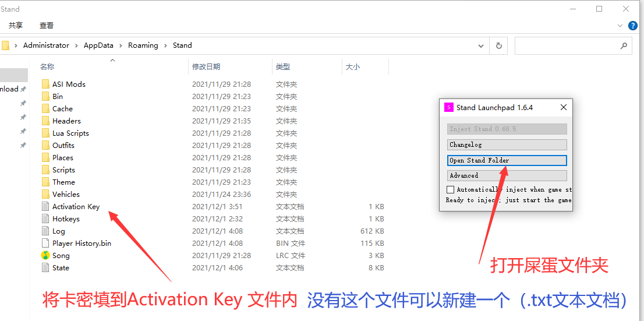Click Player History.bin size 115 KB
The image size is (644, 321).
tap(372, 244)
